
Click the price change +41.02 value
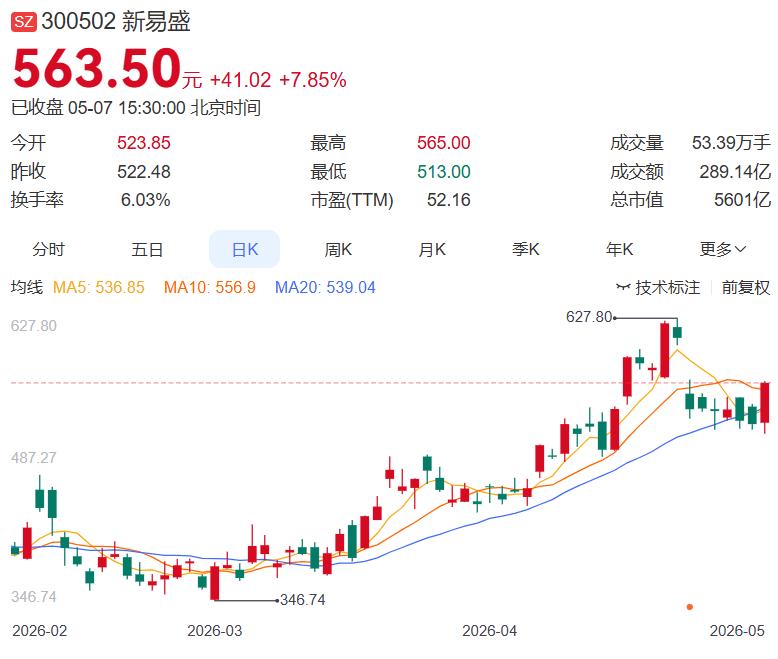coord(241,80)
